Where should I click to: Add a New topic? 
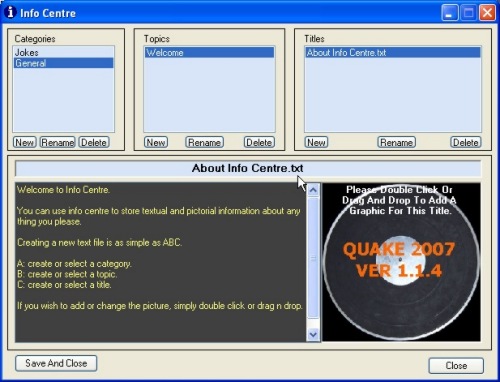(156, 142)
